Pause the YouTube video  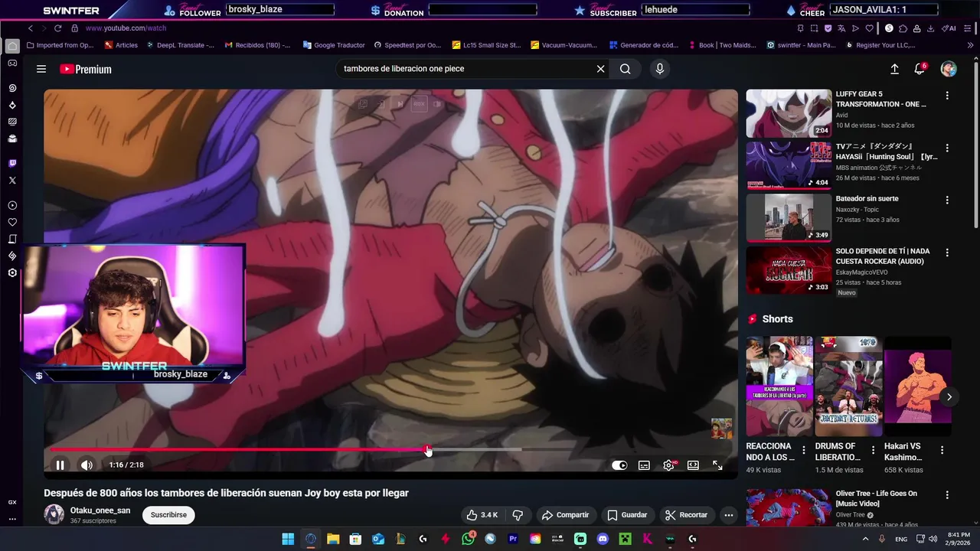(60, 465)
